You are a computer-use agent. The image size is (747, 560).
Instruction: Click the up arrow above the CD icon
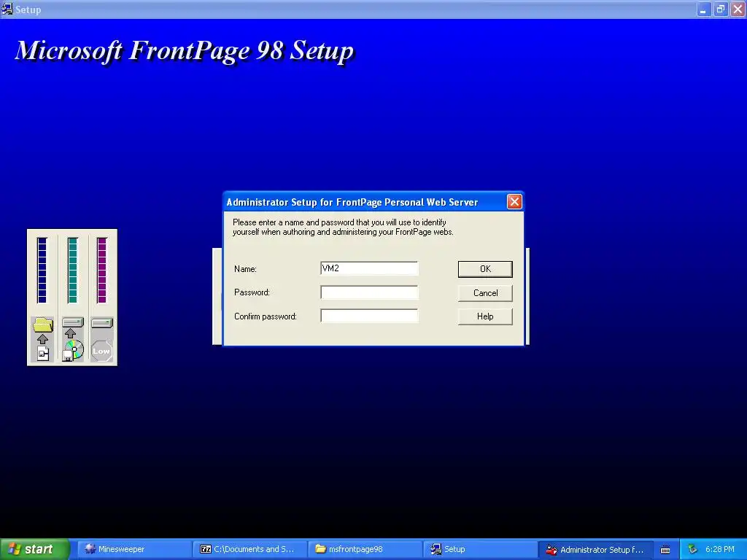(x=71, y=333)
